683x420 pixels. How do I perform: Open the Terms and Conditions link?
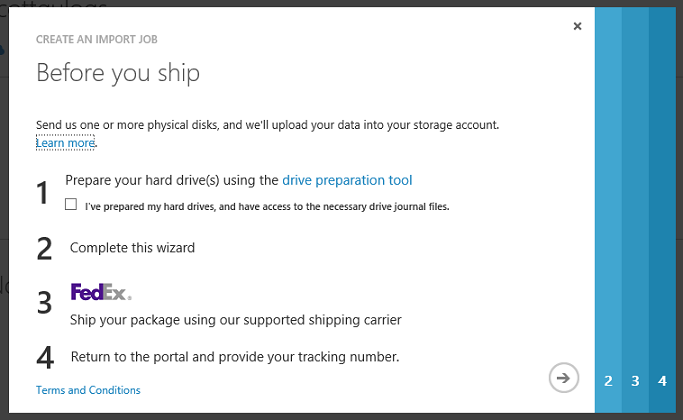pyautogui.click(x=88, y=390)
